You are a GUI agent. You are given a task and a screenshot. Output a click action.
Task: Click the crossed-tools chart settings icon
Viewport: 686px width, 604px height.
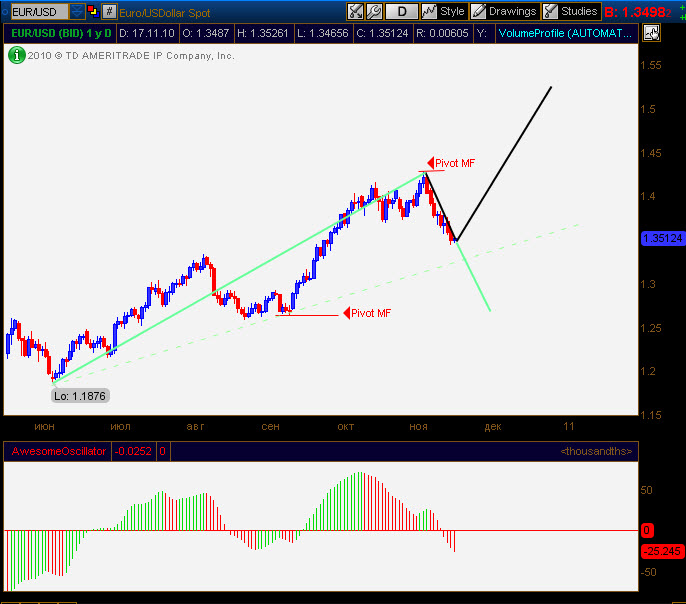click(x=355, y=12)
